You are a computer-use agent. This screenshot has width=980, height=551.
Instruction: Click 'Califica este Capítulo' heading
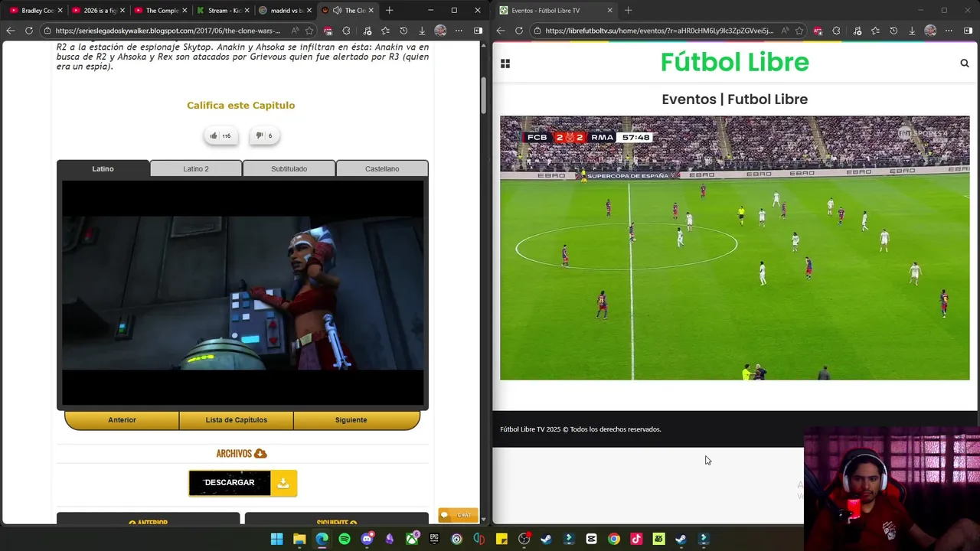coord(240,106)
